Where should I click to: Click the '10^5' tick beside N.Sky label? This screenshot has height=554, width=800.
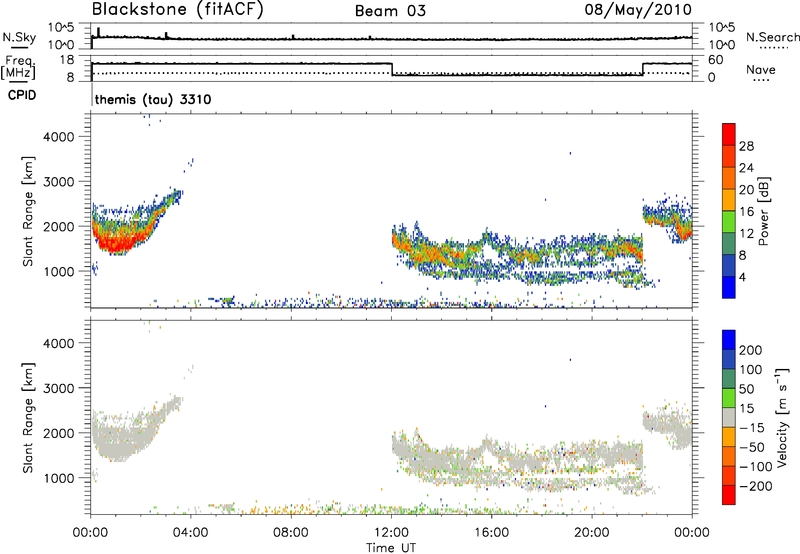(x=61, y=28)
